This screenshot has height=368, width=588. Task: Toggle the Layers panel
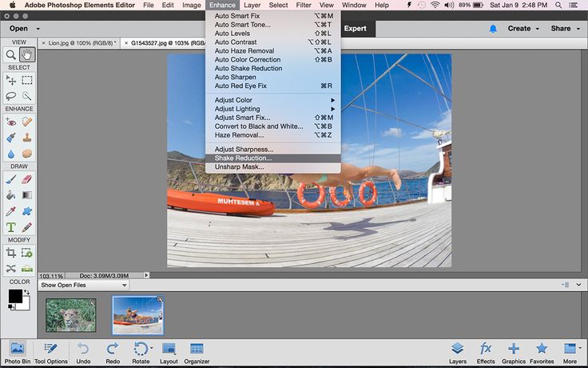tap(458, 353)
